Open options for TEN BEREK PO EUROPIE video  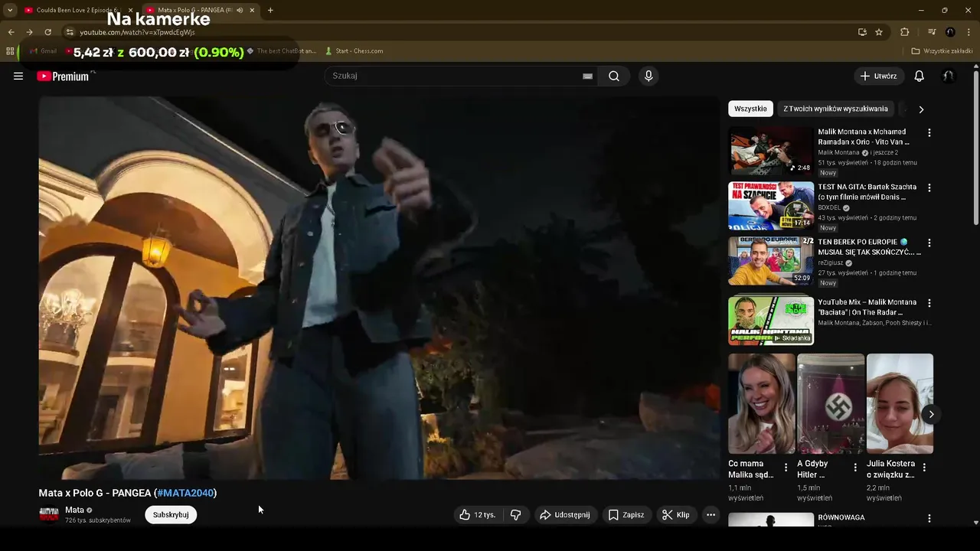pyautogui.click(x=929, y=243)
